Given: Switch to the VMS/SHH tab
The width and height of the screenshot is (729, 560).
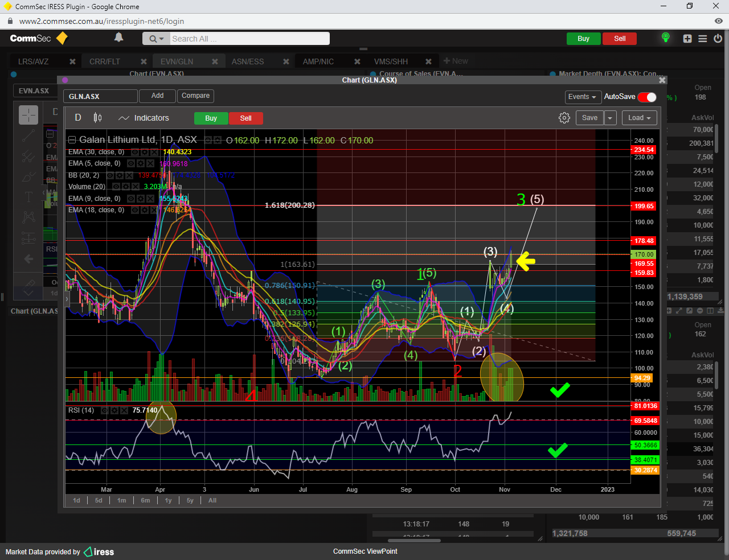Looking at the screenshot, I should point(391,61).
